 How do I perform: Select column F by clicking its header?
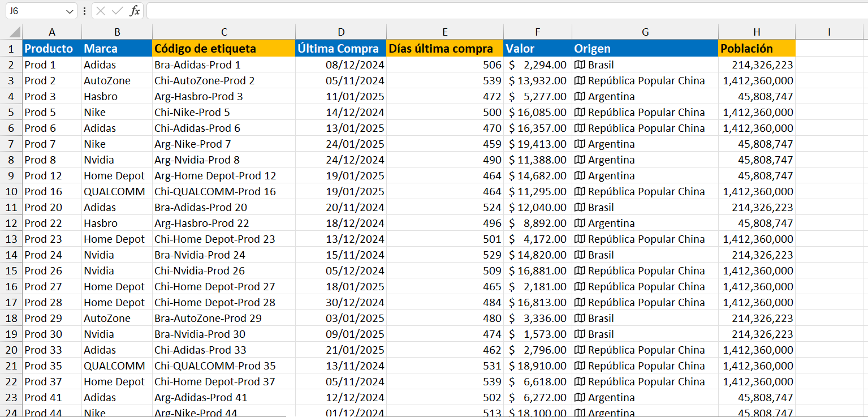click(537, 32)
